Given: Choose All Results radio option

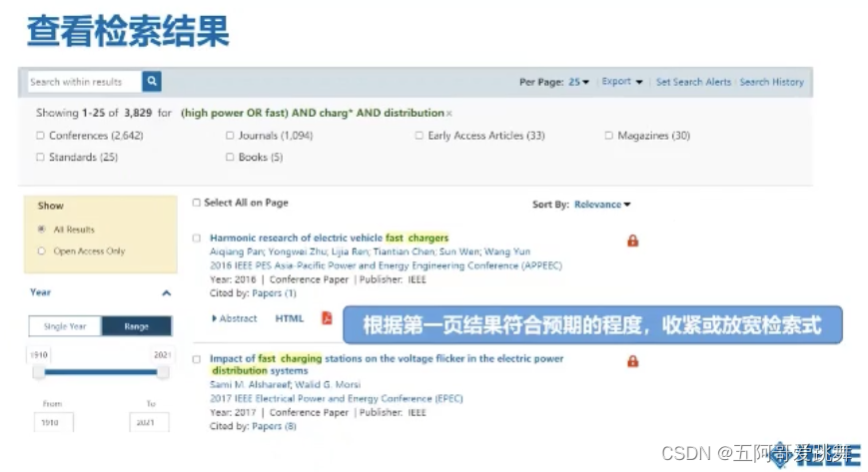Looking at the screenshot, I should coord(42,230).
